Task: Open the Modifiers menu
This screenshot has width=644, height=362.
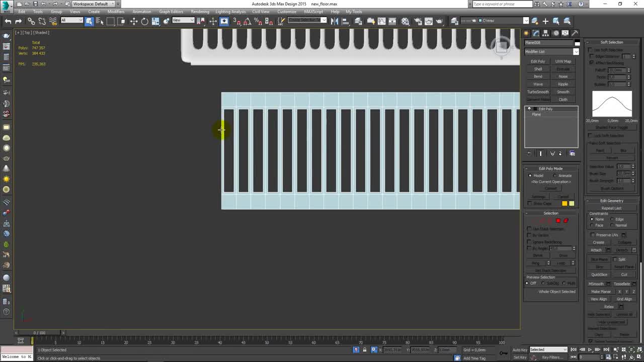Action: [116, 12]
